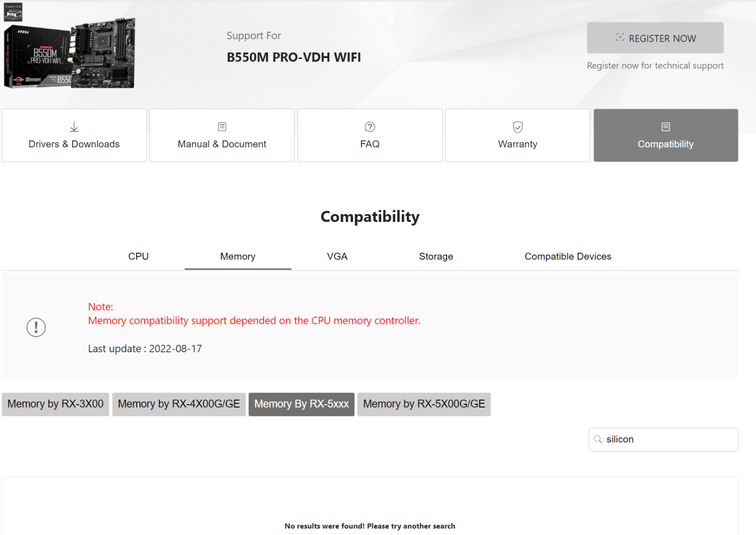
Task: Click the 'Support For' label
Action: pyautogui.click(x=254, y=36)
